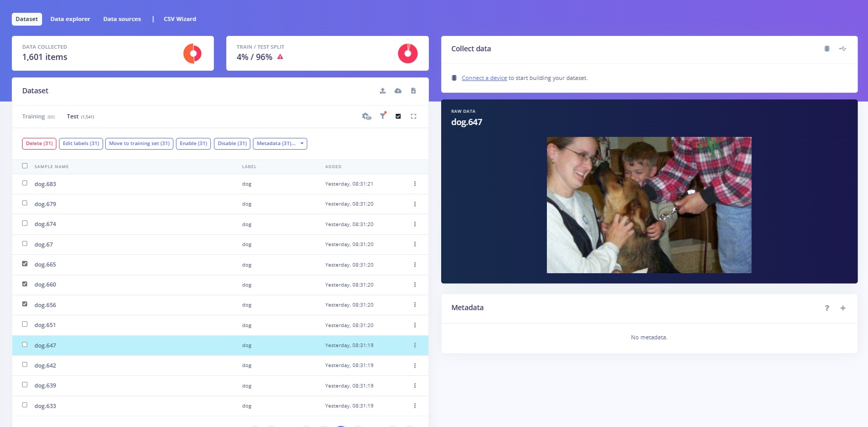Toggle the select-all checkbox in table header
The image size is (868, 427).
point(25,166)
